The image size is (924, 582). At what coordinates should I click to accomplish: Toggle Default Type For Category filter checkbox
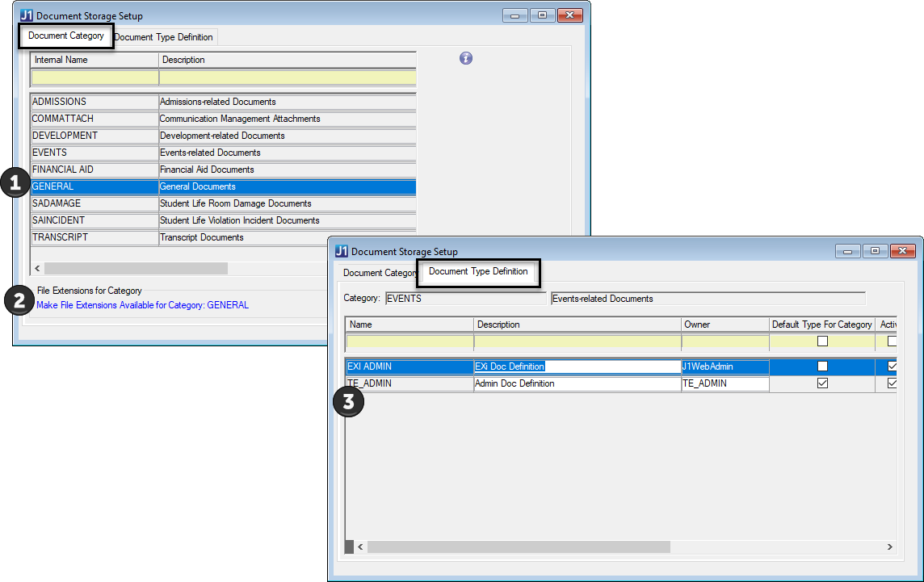tap(822, 341)
